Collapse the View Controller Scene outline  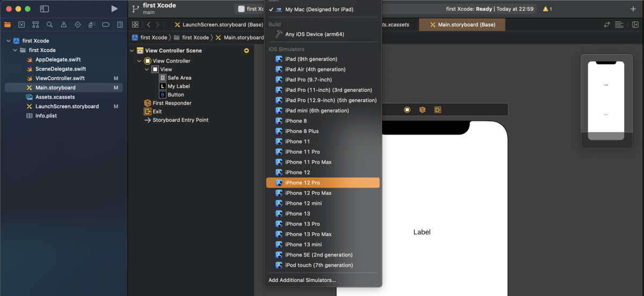(132, 50)
